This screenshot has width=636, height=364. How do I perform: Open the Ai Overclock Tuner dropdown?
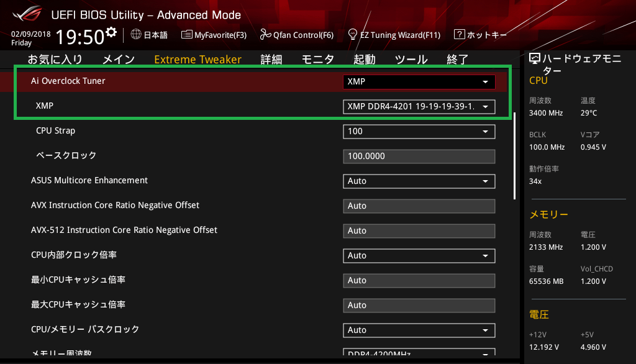(419, 81)
